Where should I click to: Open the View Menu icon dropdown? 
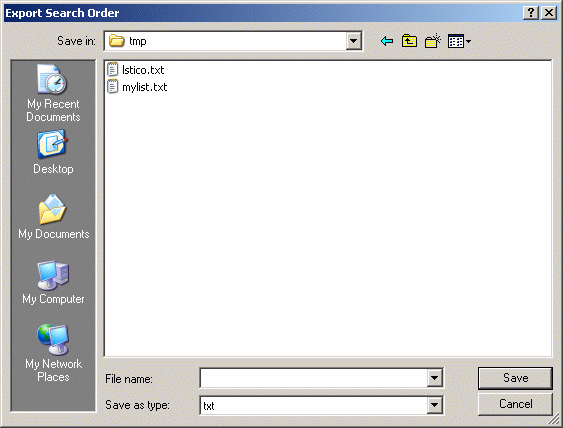click(x=459, y=41)
